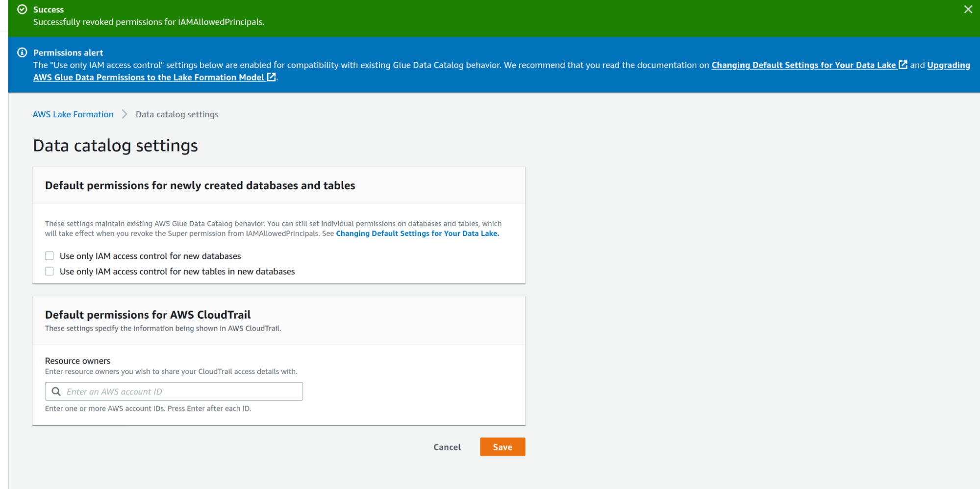Click the orange Save button

(x=503, y=447)
